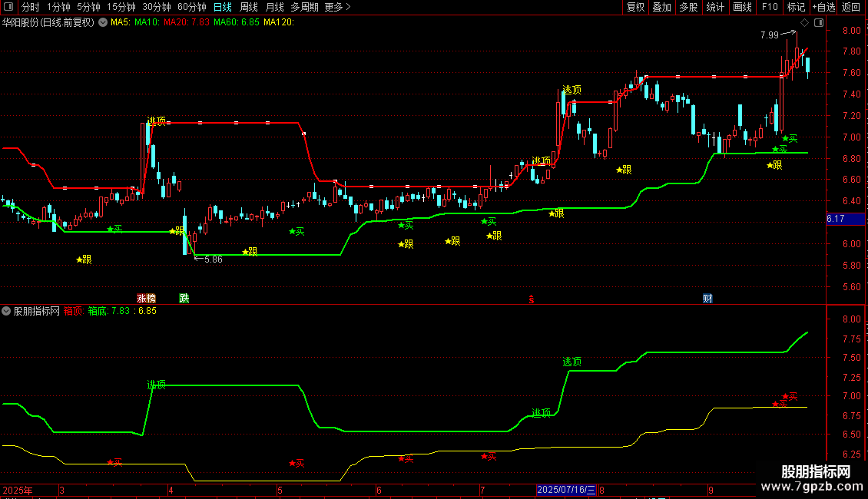Select the 30分钟 period tab

click(x=157, y=7)
